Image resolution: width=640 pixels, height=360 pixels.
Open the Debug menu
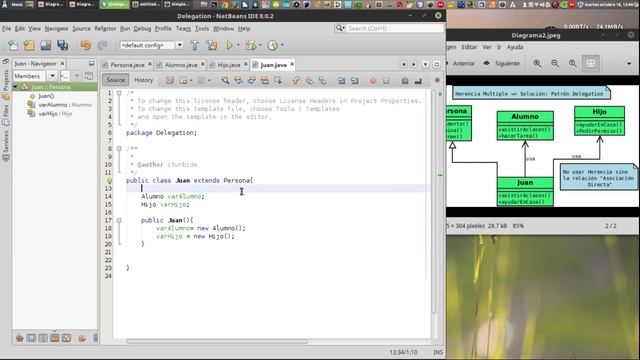(x=142, y=29)
